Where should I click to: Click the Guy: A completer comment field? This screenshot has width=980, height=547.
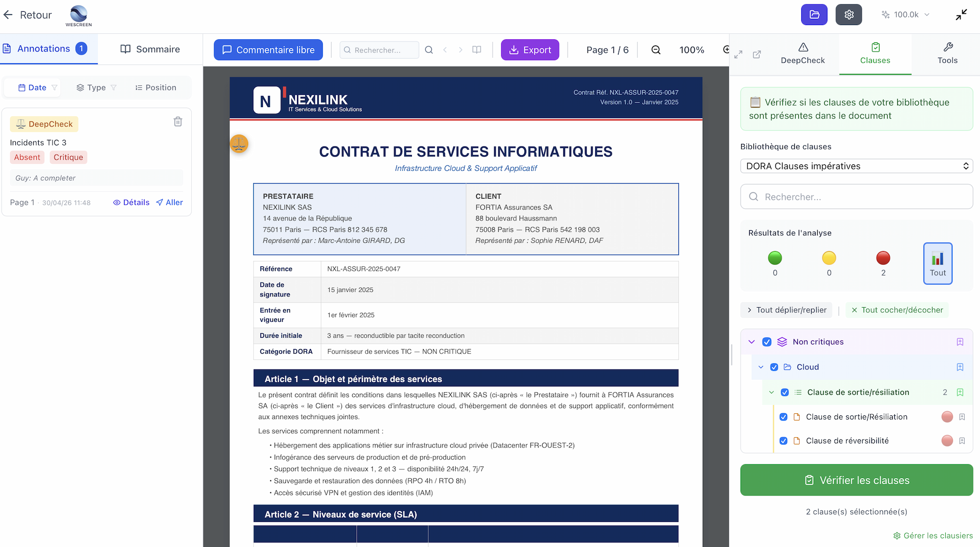pyautogui.click(x=96, y=178)
